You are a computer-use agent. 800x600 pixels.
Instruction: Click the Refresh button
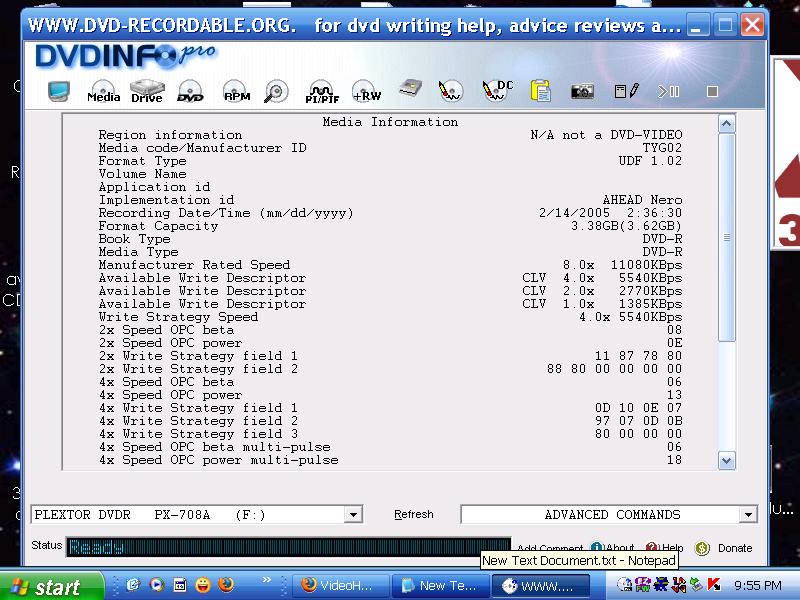point(413,514)
